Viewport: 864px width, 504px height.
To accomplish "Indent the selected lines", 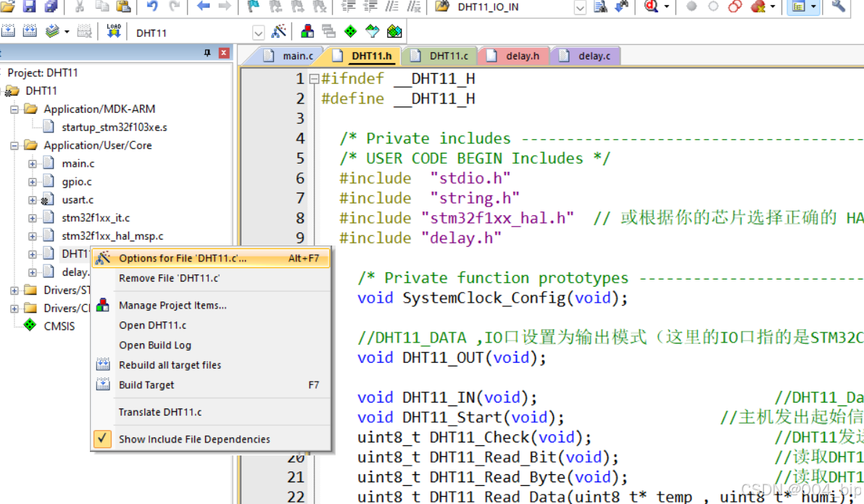I will [x=348, y=7].
